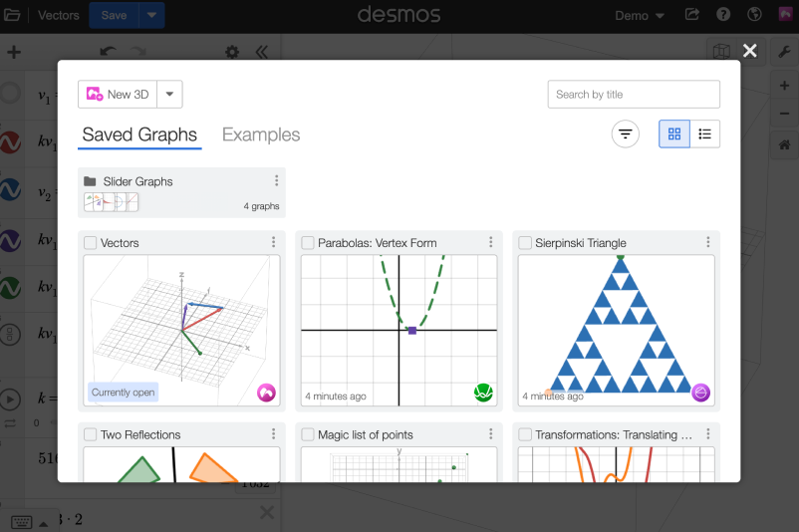799x532 pixels.
Task: Click the Search by title field
Action: click(634, 95)
